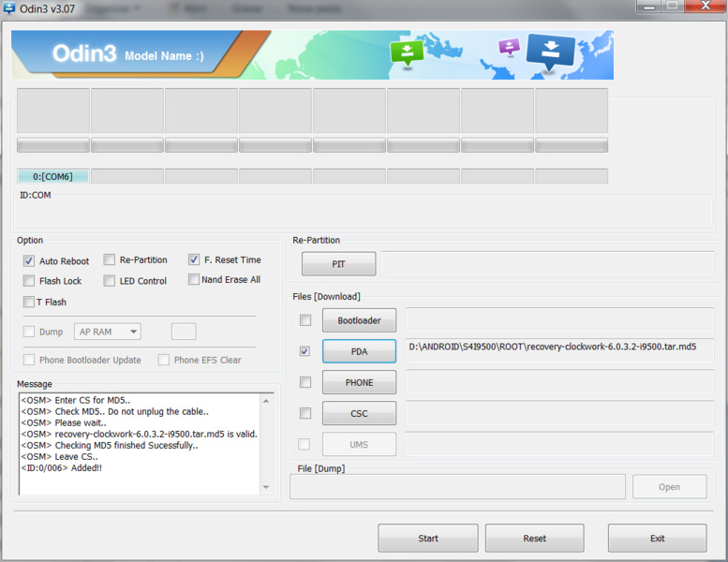Tick the checkbox beside the CSC button
The image size is (728, 562).
coord(305,413)
